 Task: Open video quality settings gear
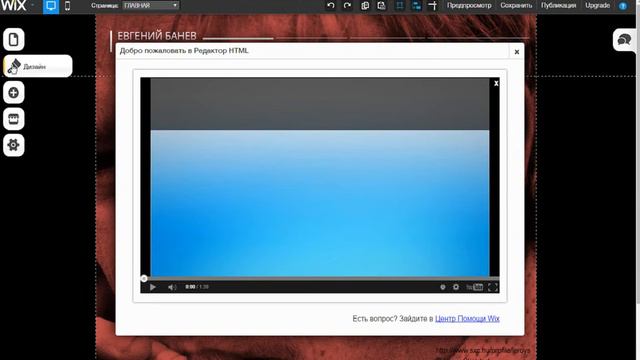[456, 287]
